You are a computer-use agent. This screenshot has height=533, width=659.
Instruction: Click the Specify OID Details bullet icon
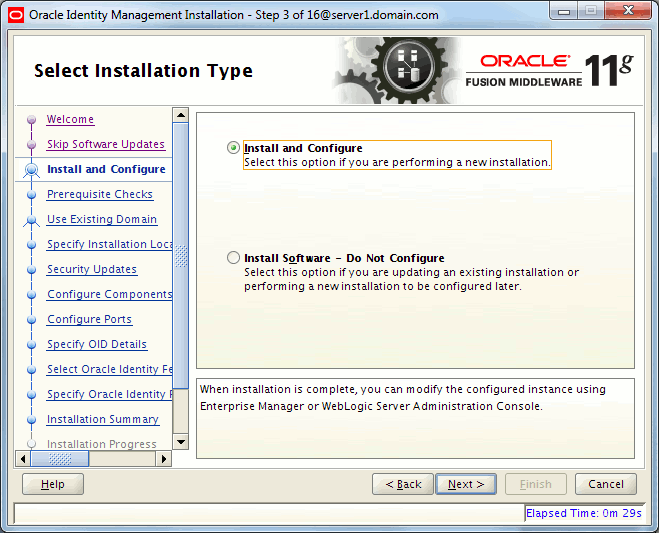32,344
